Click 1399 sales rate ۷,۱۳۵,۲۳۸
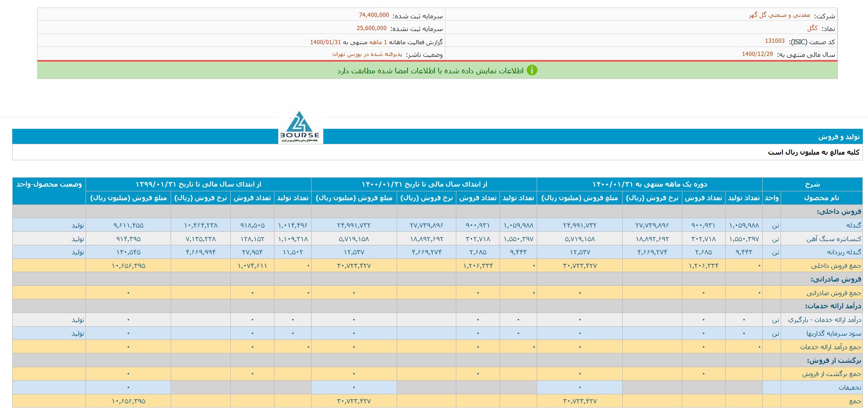Viewport: 868px width, 416px height. click(x=201, y=239)
